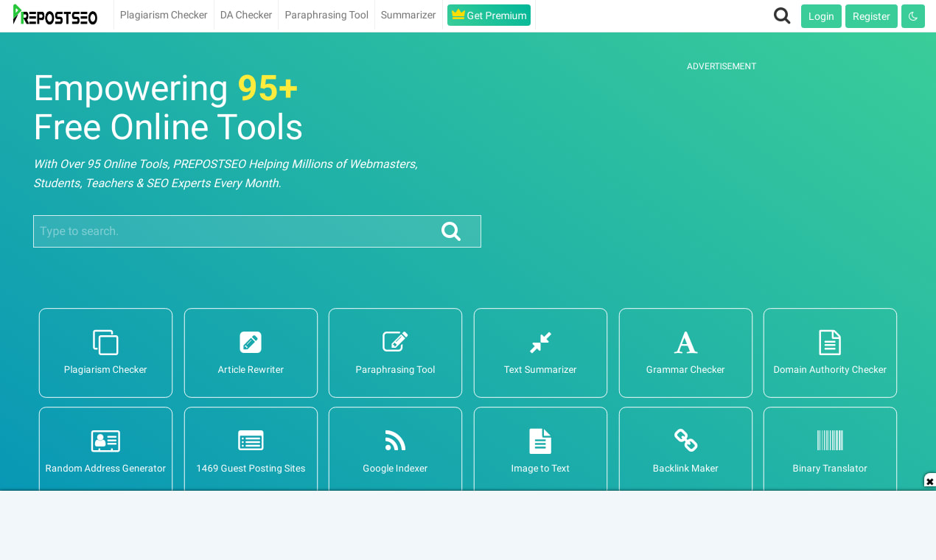Close the bottom ad banner
Screen dimensions: 936x560
929,481
